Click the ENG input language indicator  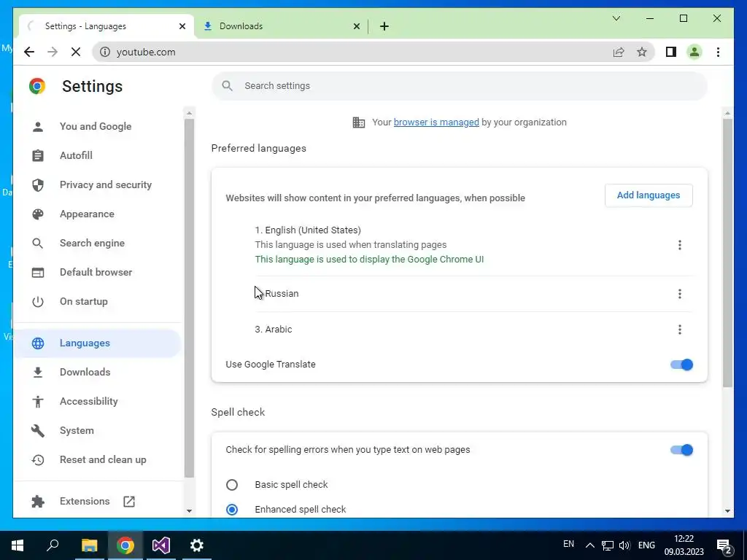pyautogui.click(x=646, y=545)
